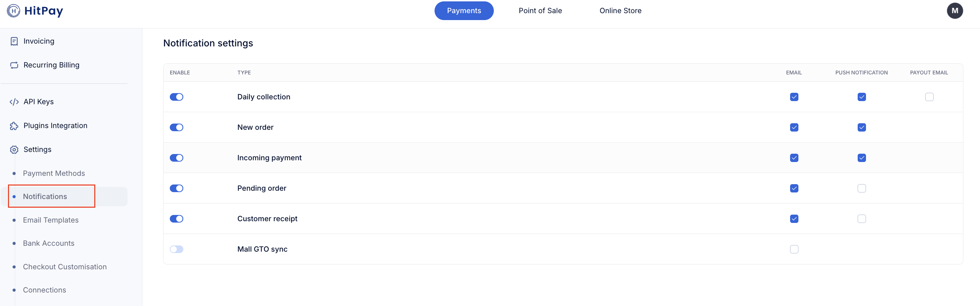The width and height of the screenshot is (980, 306).
Task: Go to Bank Accounts settings
Action: (x=49, y=243)
